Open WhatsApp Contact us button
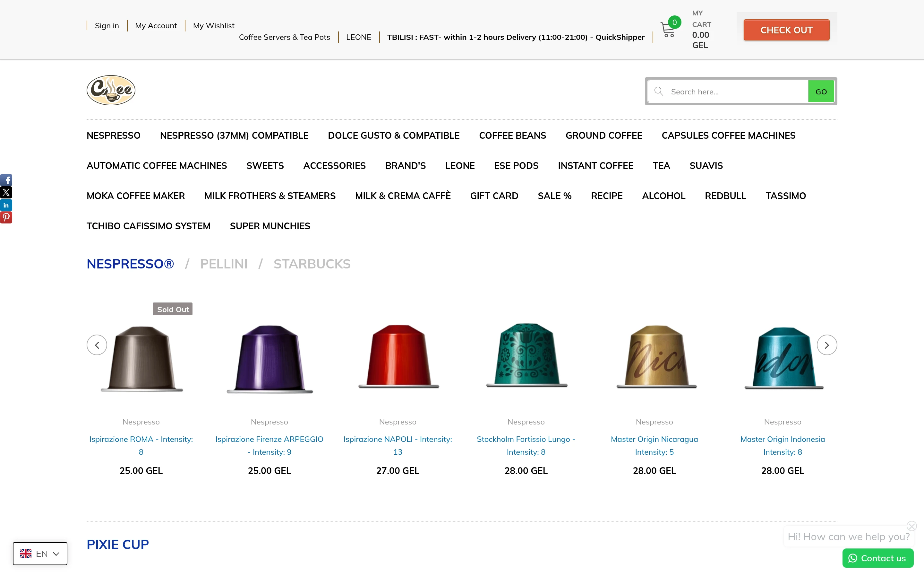This screenshot has height=578, width=924. coord(878,558)
